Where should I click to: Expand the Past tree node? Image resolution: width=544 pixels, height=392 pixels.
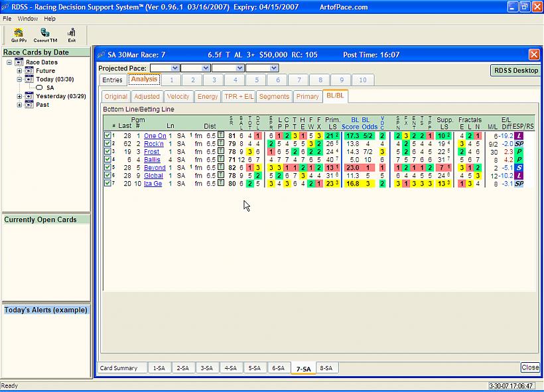pyautogui.click(x=19, y=105)
